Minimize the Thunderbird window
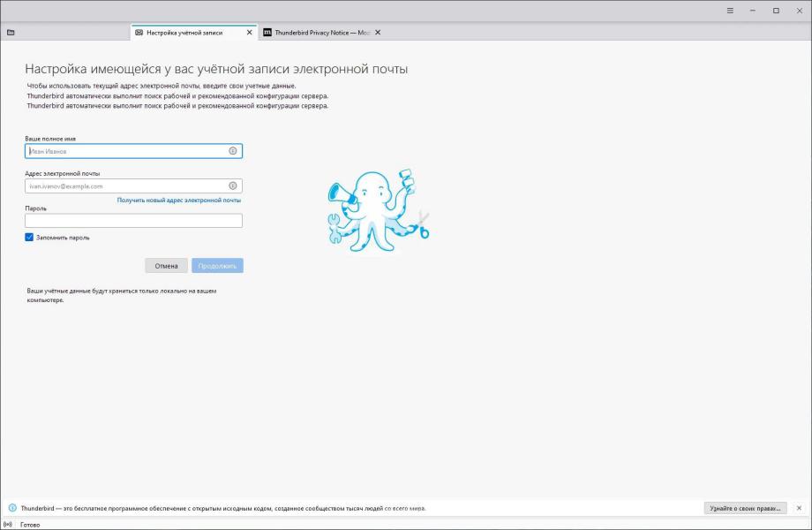This screenshot has width=812, height=530. point(753,11)
